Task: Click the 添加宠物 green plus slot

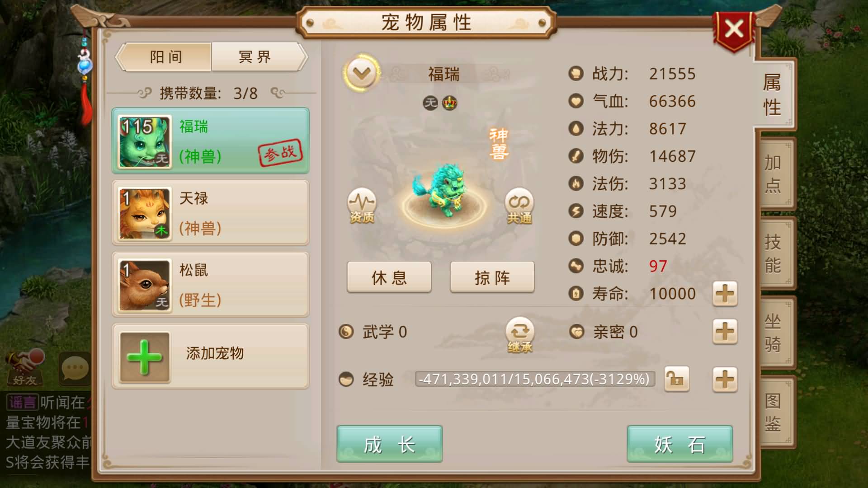Action: pos(145,357)
